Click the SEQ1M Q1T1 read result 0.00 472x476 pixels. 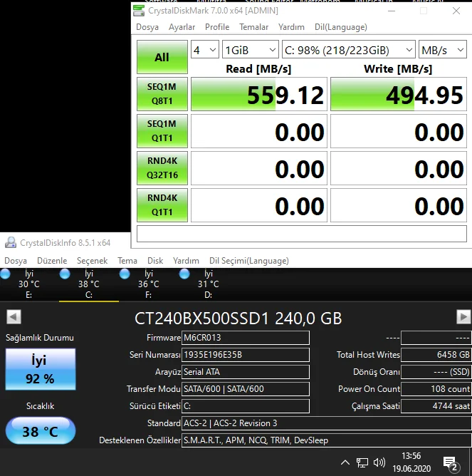(259, 131)
